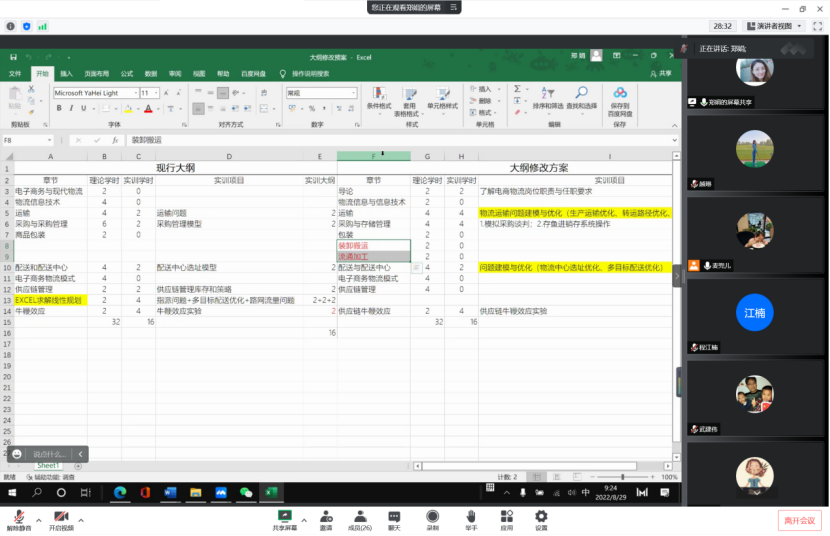The width and height of the screenshot is (830, 536).
Task: Click the green network signal icon
Action: [x=42, y=26]
